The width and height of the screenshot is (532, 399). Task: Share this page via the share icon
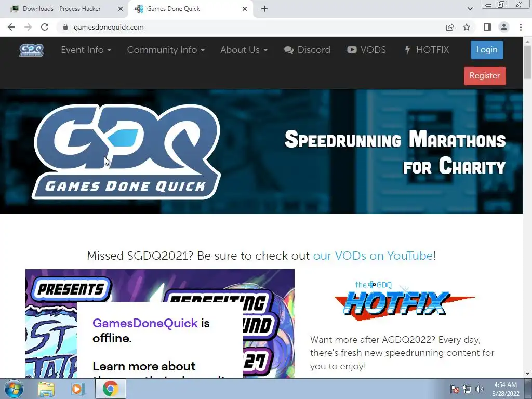[450, 27]
